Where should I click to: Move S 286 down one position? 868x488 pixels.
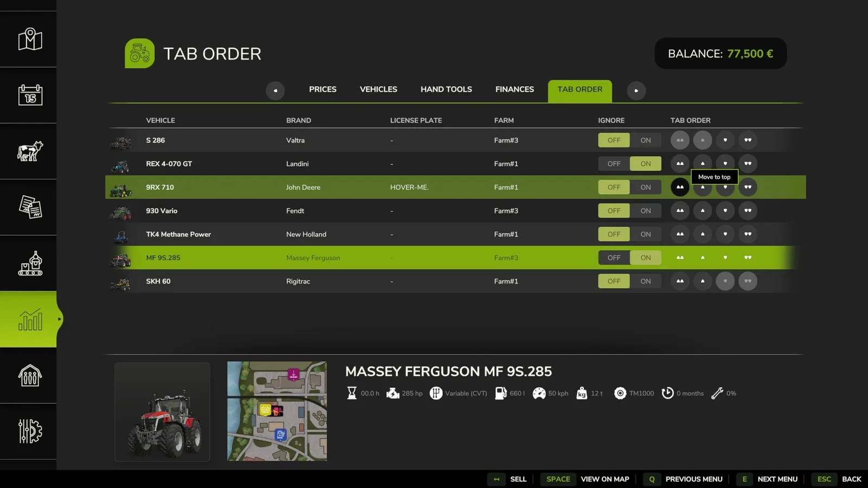click(x=725, y=140)
